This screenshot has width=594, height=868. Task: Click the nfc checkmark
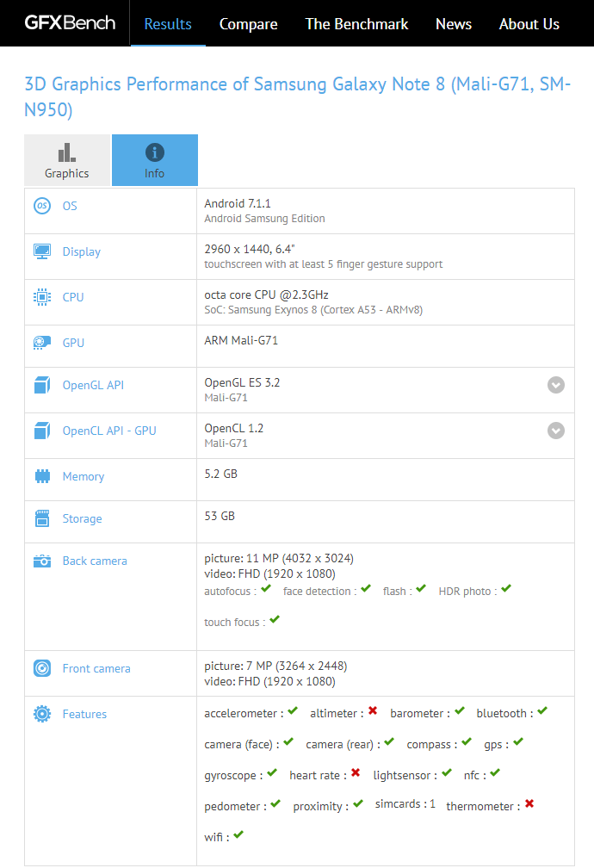495,772
